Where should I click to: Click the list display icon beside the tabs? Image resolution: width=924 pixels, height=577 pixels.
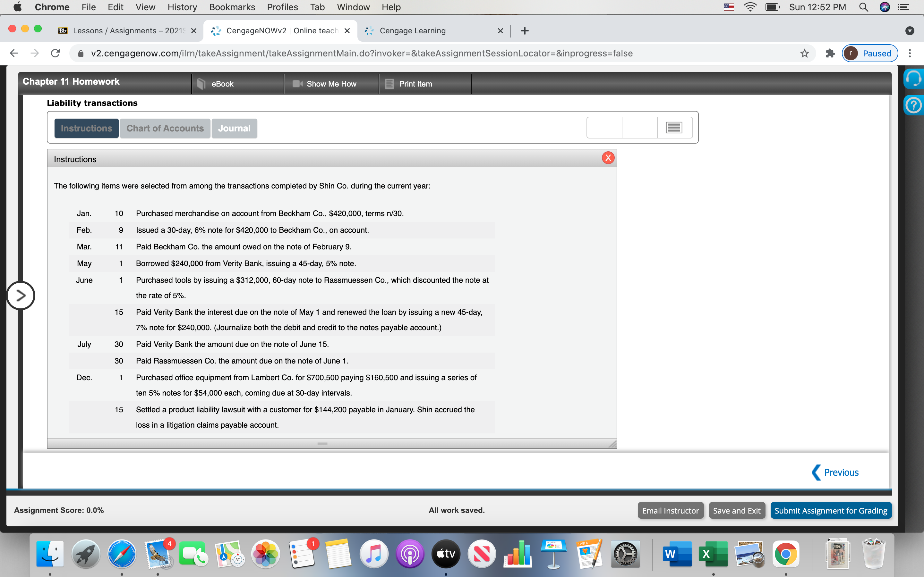tap(673, 128)
